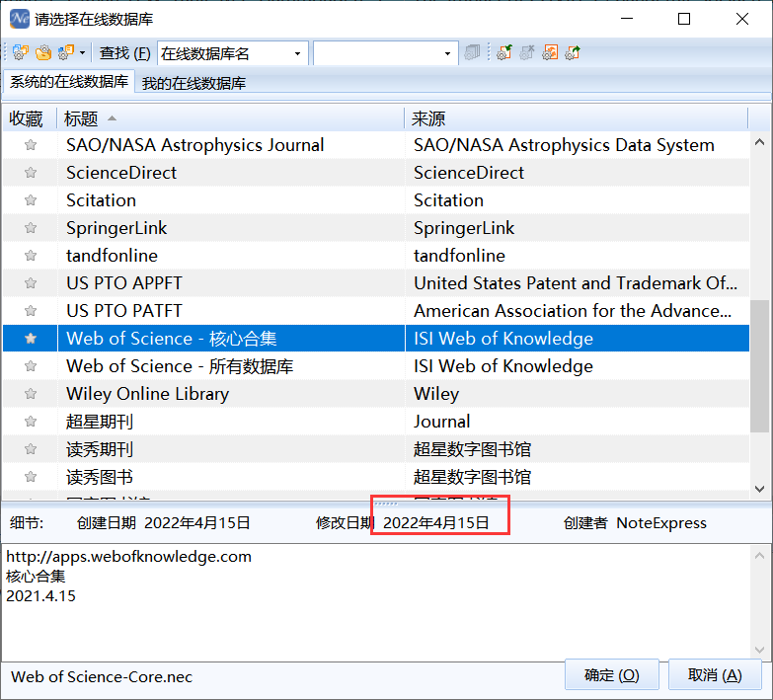
Task: Toggle favorite star for 读秀期刊
Action: point(31,448)
